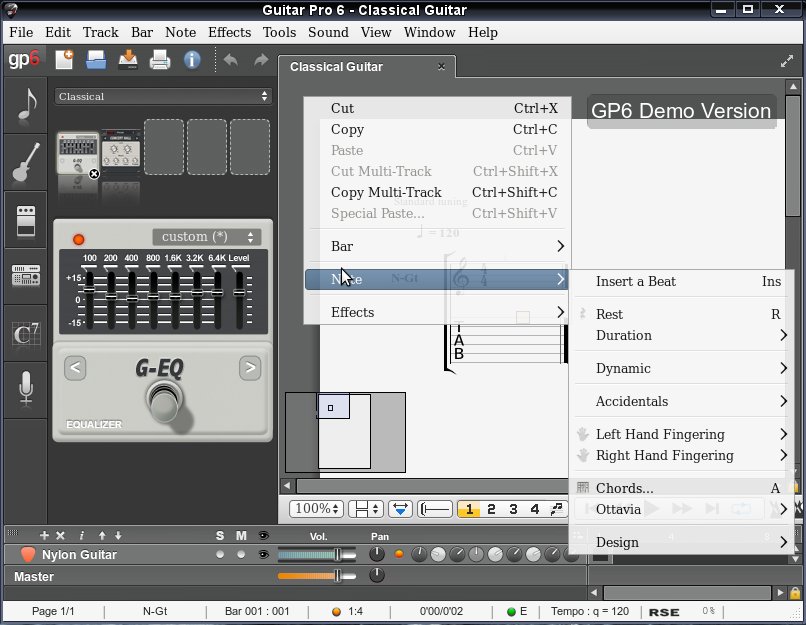Add a track with the plus icon

pyautogui.click(x=44, y=536)
